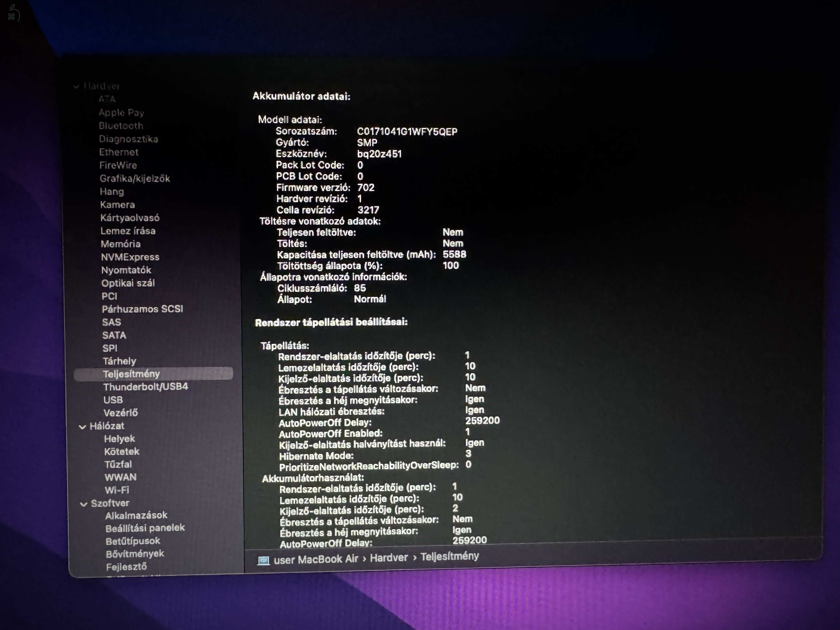Click the 'Akkumulátor adatai:' heading

pos(302,96)
